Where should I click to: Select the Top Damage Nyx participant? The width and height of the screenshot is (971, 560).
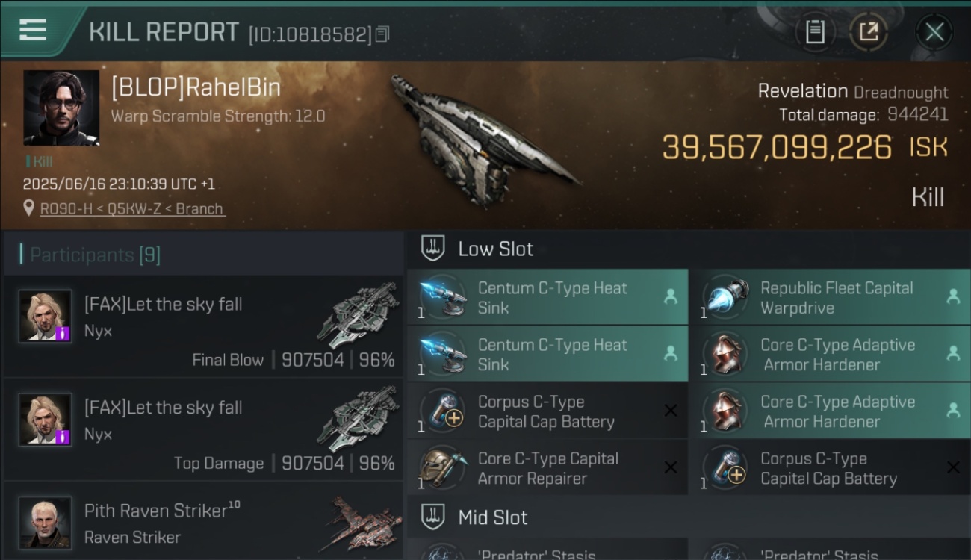pos(203,429)
